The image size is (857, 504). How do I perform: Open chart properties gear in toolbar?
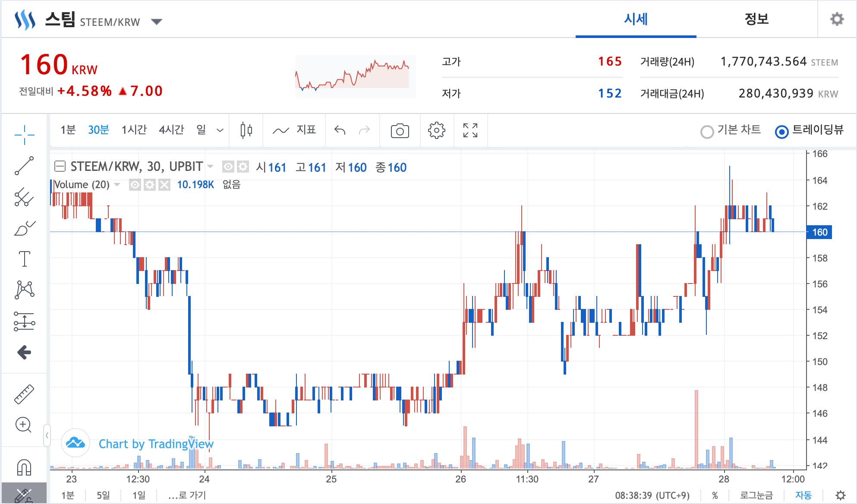437,130
